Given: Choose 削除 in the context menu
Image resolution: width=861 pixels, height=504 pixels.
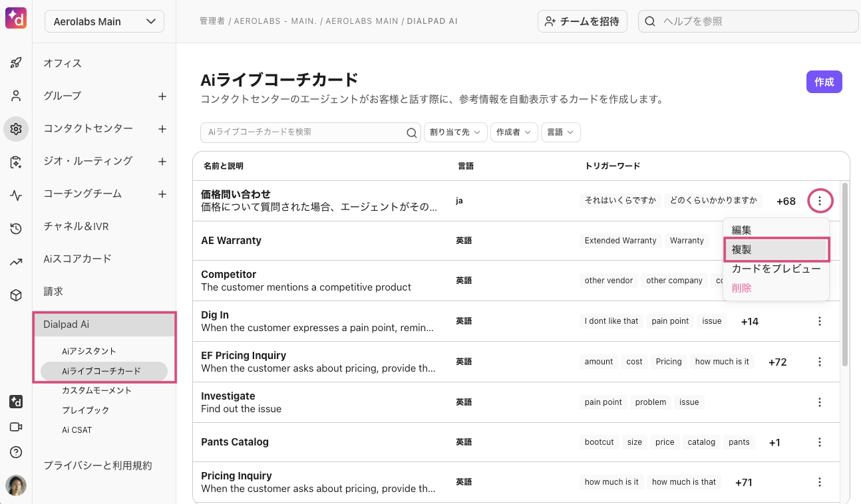Looking at the screenshot, I should coord(742,288).
